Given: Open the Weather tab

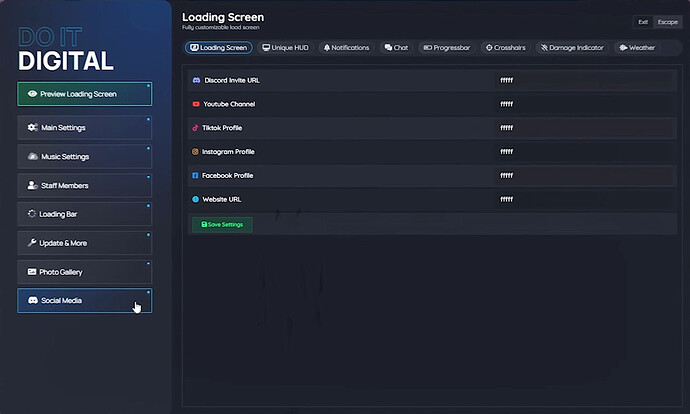Looking at the screenshot, I should tap(637, 48).
